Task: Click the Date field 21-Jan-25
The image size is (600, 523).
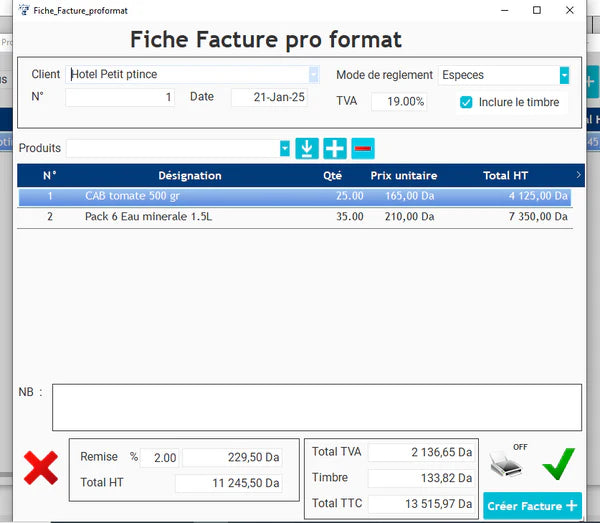Action: pyautogui.click(x=269, y=97)
